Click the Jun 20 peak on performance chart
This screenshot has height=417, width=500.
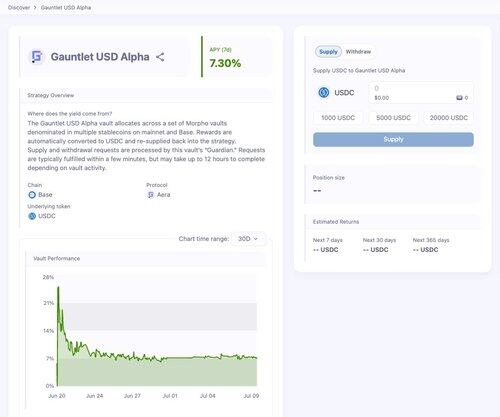click(x=58, y=287)
